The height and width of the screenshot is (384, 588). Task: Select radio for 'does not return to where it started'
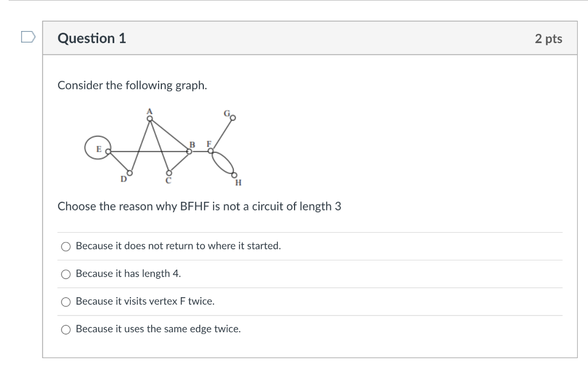point(66,246)
